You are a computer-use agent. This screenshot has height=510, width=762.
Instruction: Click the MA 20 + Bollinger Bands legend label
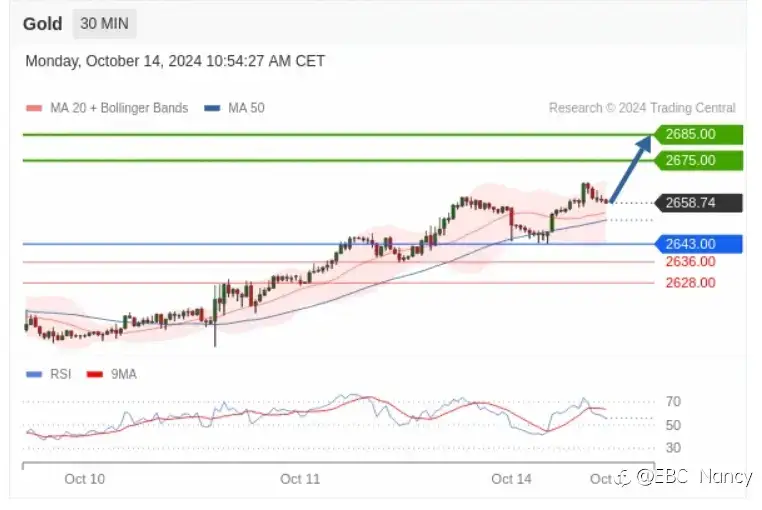click(119, 108)
